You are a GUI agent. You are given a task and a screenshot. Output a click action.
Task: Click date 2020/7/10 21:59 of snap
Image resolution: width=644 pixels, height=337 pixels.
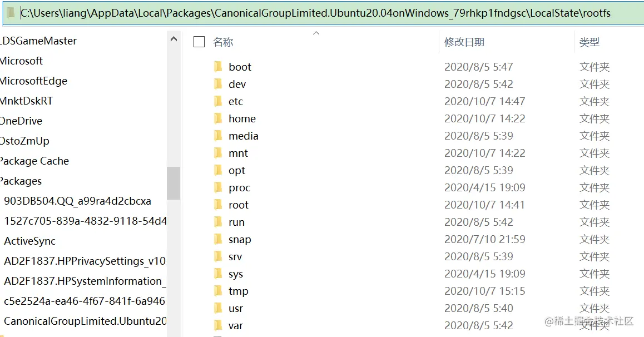pyautogui.click(x=484, y=239)
